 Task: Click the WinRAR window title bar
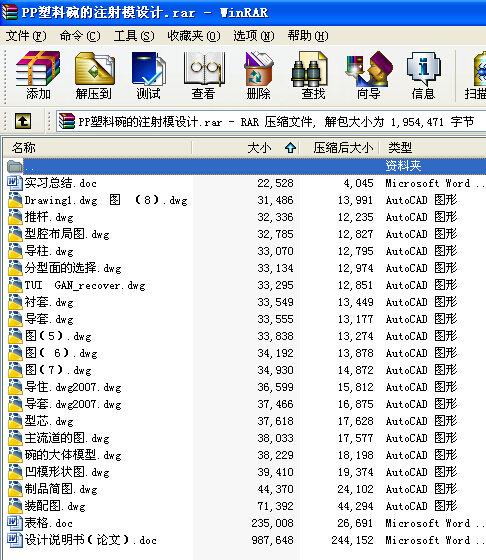tap(243, 12)
